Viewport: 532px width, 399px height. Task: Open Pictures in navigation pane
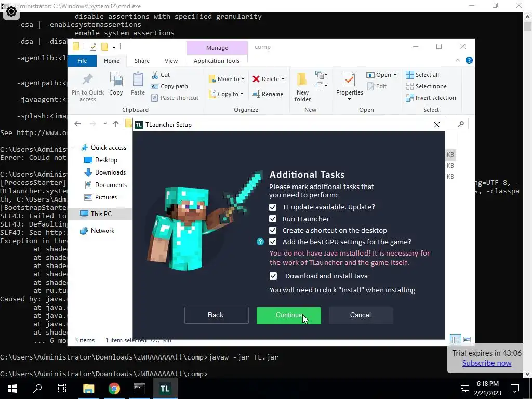(100, 197)
